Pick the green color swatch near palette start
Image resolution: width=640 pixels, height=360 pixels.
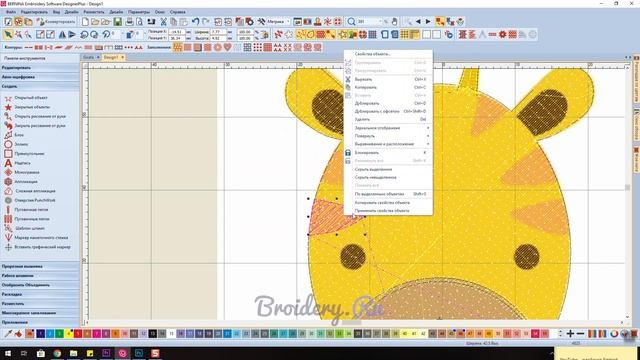coord(59,334)
